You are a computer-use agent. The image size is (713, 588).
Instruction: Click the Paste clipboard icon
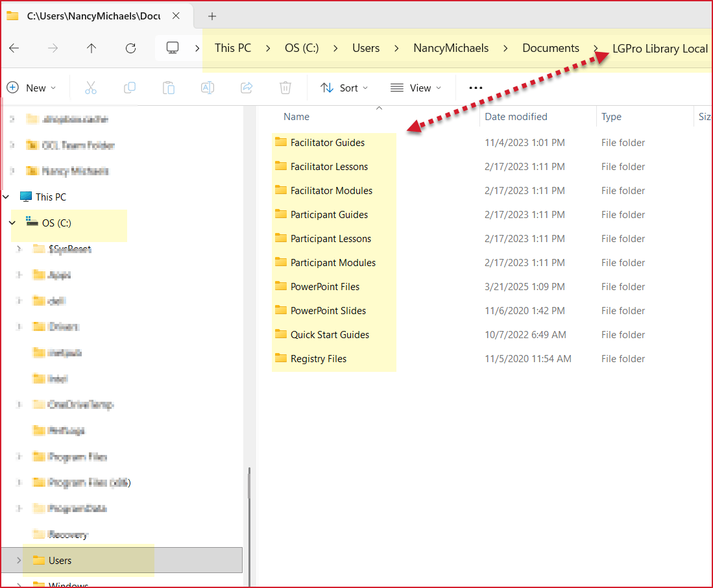(x=169, y=88)
